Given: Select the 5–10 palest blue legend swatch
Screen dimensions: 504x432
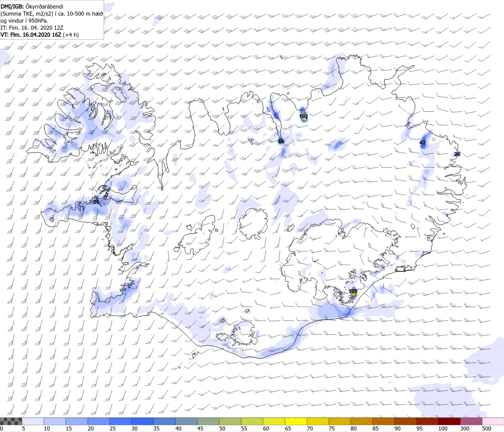Looking at the screenshot, I should click(x=33, y=421).
